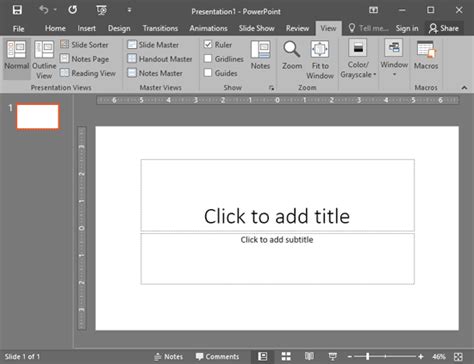
Task: Enable the Guides checkbox
Action: pos(208,73)
